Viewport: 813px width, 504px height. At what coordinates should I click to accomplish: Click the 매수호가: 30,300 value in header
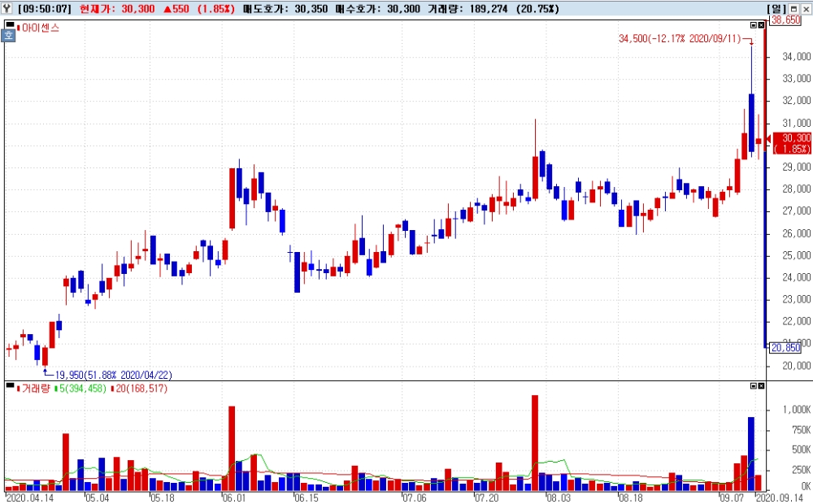point(378,9)
